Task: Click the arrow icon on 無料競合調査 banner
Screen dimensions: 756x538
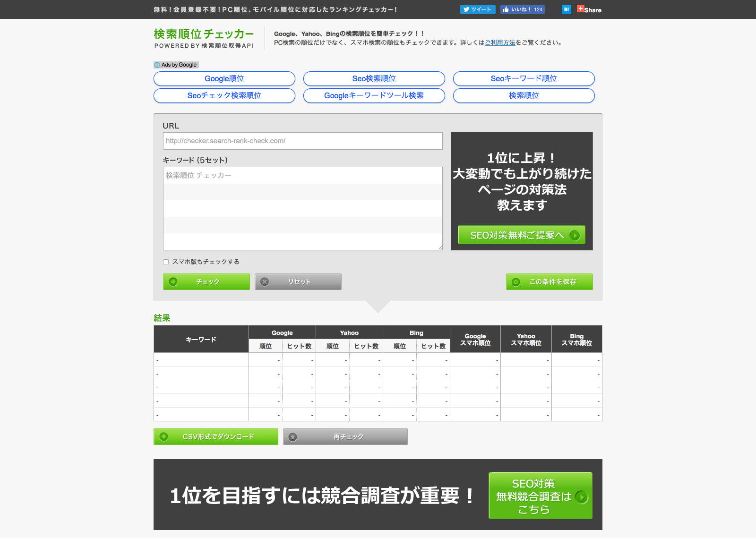Action: pos(582,497)
